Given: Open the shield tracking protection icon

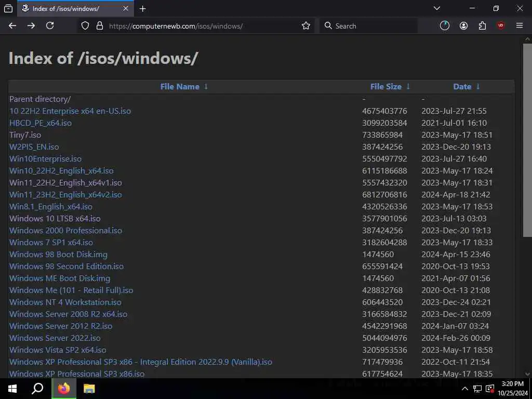Looking at the screenshot, I should point(85,26).
